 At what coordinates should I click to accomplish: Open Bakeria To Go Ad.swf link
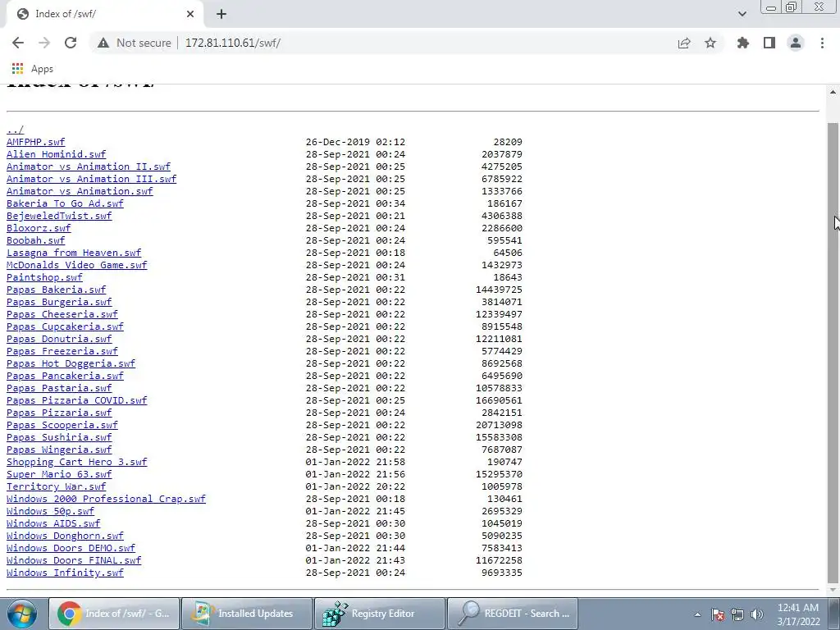pyautogui.click(x=65, y=203)
